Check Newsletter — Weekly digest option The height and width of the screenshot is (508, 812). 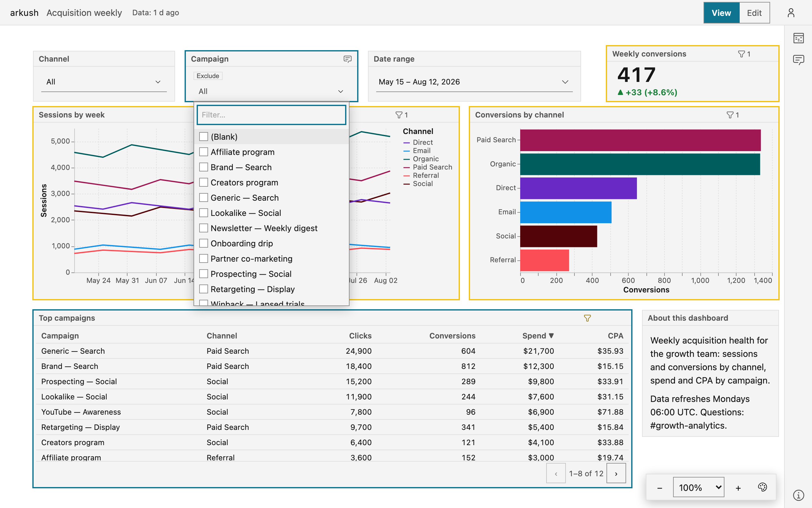pyautogui.click(x=204, y=228)
